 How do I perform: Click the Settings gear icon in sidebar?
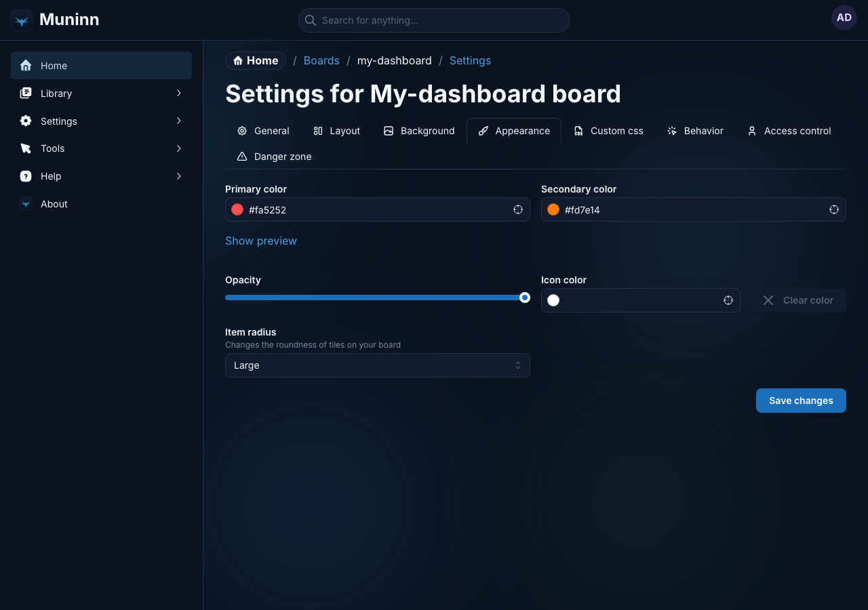coord(26,121)
